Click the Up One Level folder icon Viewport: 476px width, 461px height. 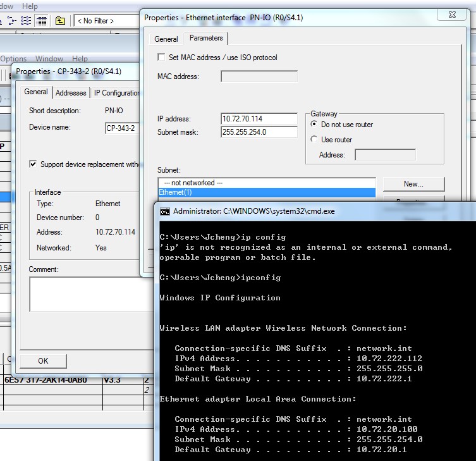pos(60,21)
